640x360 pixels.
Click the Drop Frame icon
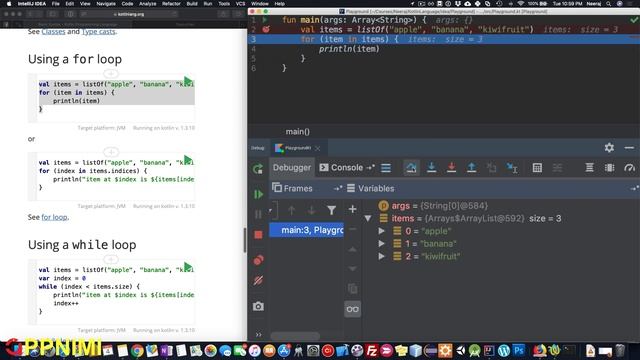point(491,168)
